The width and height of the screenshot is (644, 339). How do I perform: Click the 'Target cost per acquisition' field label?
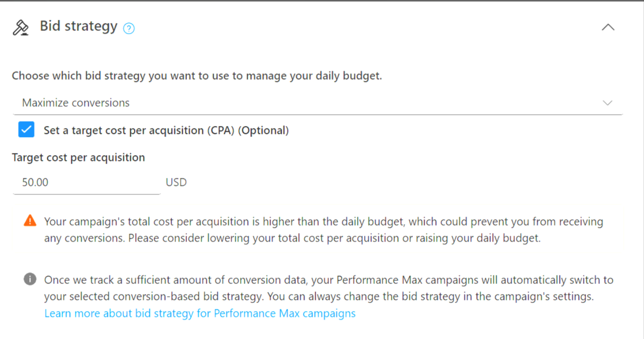[78, 158]
